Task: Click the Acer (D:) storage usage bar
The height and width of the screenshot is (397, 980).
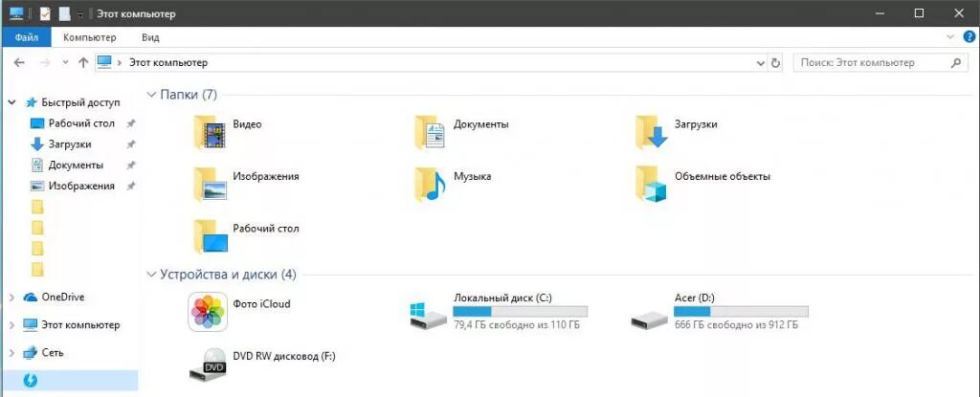Action: point(741,312)
